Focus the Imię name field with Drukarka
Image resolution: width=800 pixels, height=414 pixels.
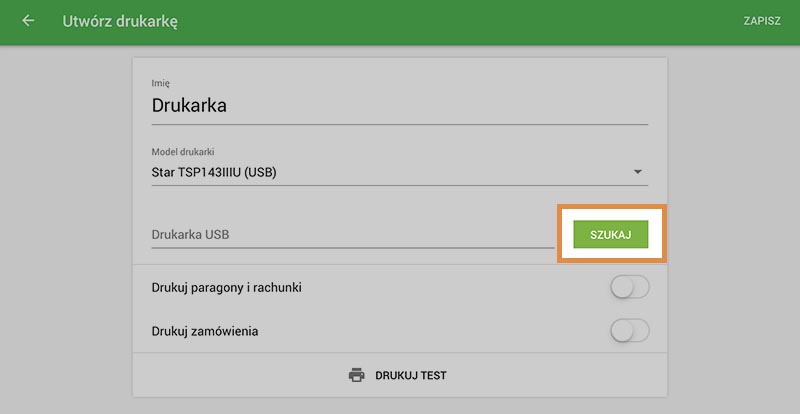[x=400, y=105]
